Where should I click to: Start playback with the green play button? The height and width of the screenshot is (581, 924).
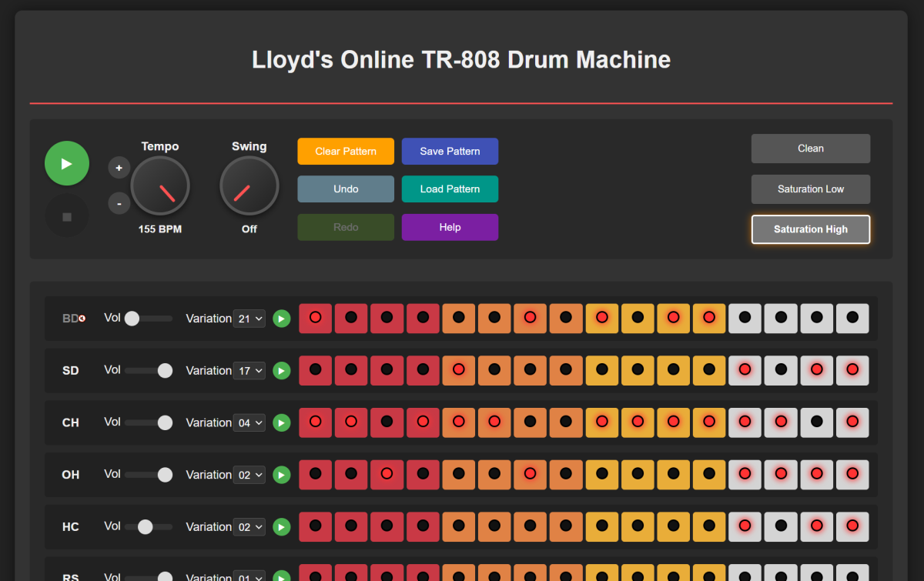[x=67, y=163]
